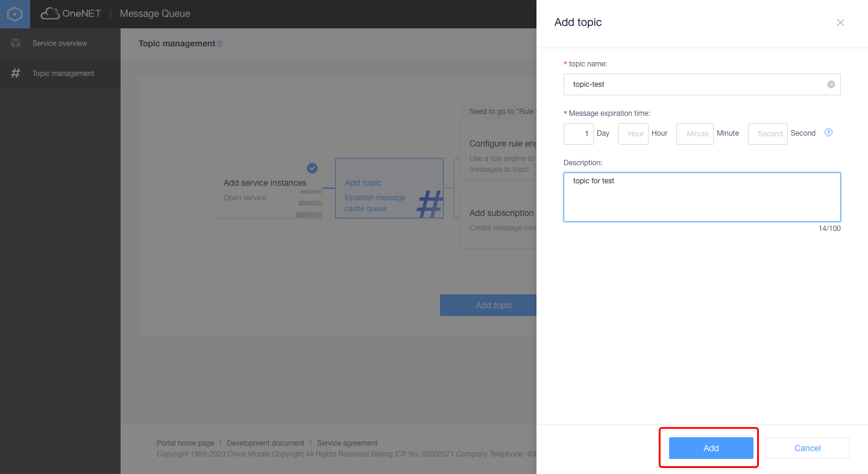This screenshot has width=868, height=474.
Task: Click the Add button to create the topic
Action: 711,448
